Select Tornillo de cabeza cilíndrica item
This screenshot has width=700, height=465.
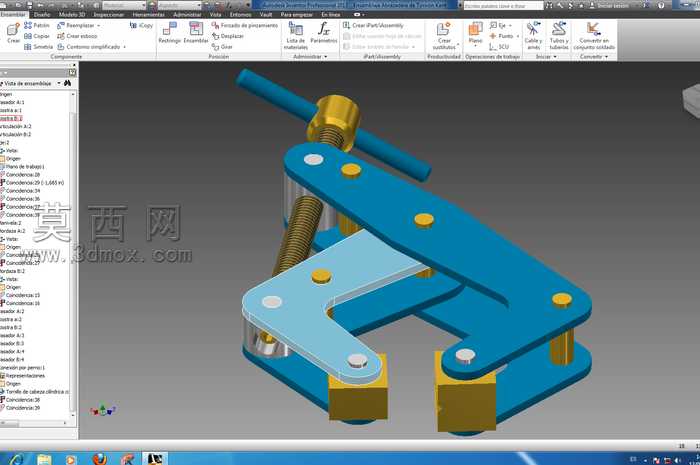(35, 391)
